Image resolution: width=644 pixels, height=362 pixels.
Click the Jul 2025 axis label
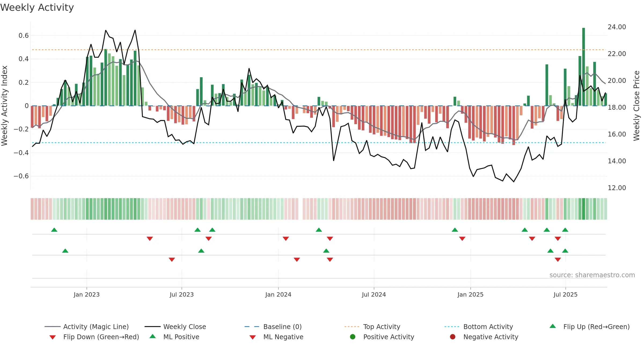pos(565,294)
